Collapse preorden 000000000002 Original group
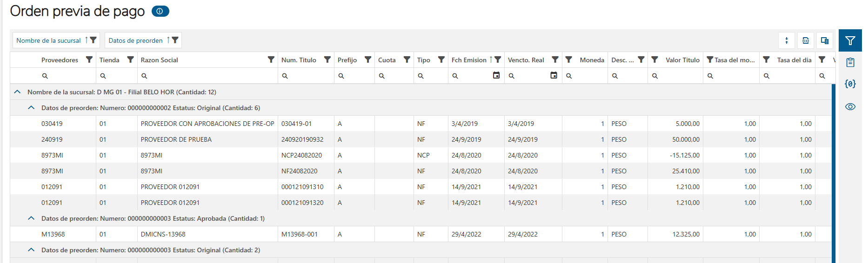 pos(31,108)
